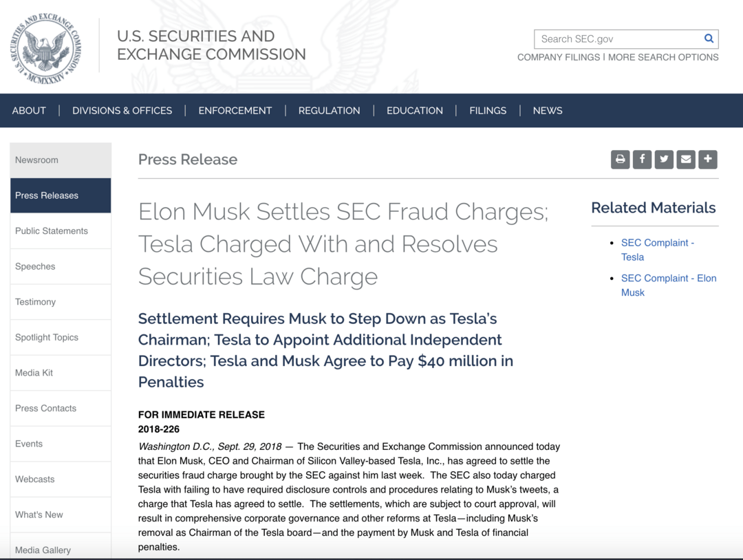Share press release on Facebook
Viewport: 743px width, 560px height.
[x=642, y=160]
